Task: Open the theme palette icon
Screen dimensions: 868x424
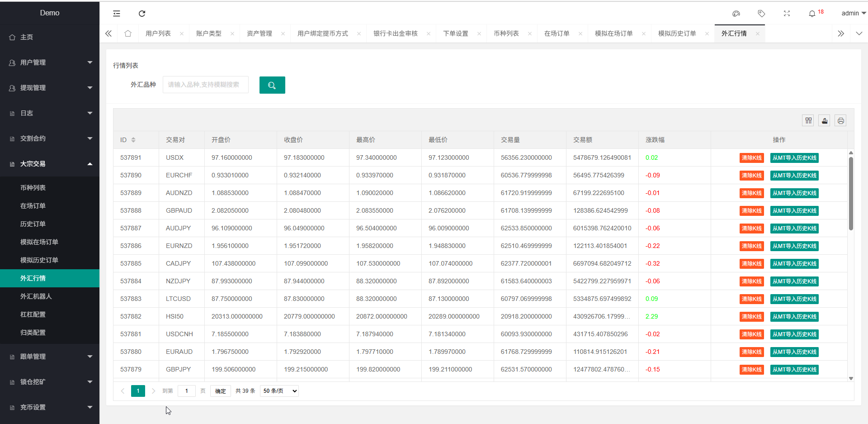Action: pos(736,14)
